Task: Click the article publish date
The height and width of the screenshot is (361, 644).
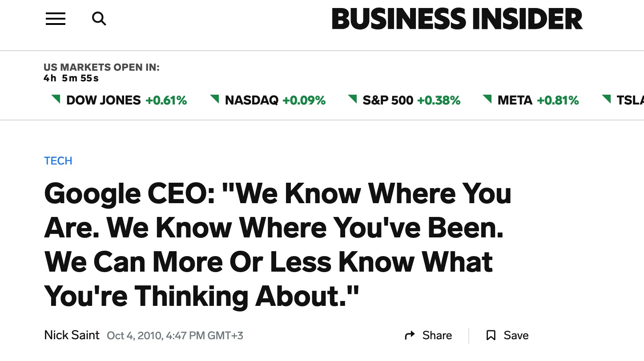Action: pyautogui.click(x=175, y=336)
